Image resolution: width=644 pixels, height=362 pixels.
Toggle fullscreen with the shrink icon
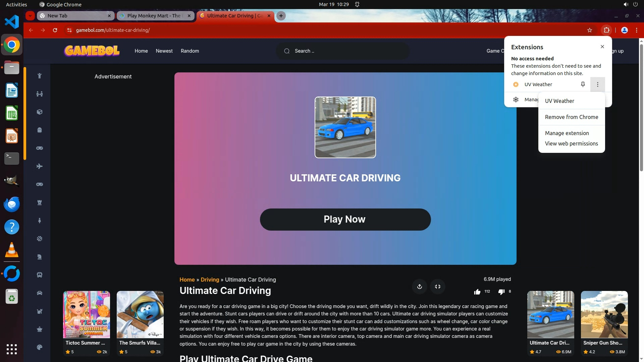pyautogui.click(x=437, y=287)
